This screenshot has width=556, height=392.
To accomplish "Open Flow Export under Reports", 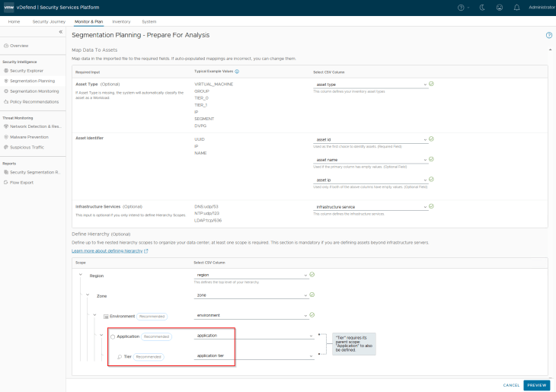I will (x=21, y=183).
